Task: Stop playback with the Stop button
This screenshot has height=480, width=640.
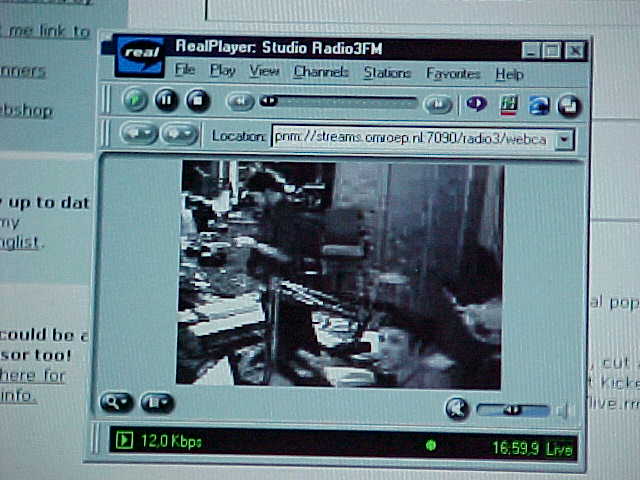Action: (x=198, y=100)
